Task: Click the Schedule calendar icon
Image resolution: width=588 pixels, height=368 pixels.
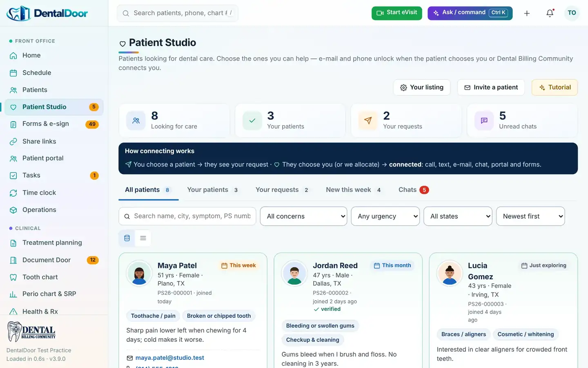Action: (13, 73)
